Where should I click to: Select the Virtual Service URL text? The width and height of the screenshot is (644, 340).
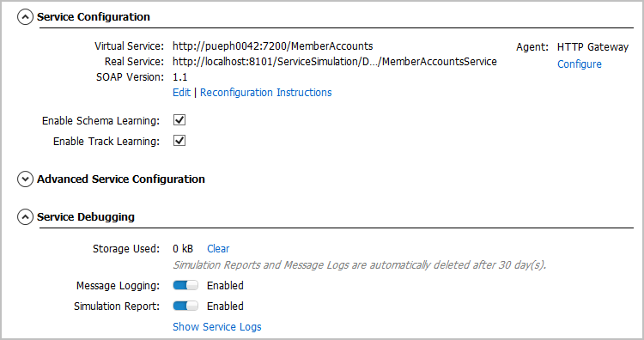coord(273,46)
